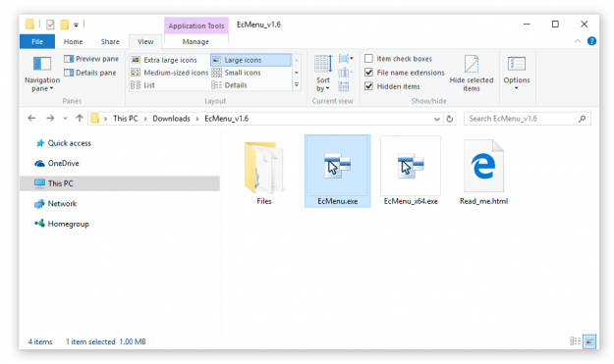The height and width of the screenshot is (364, 614).
Task: Click the Properties quick access icon
Action: 50,25
